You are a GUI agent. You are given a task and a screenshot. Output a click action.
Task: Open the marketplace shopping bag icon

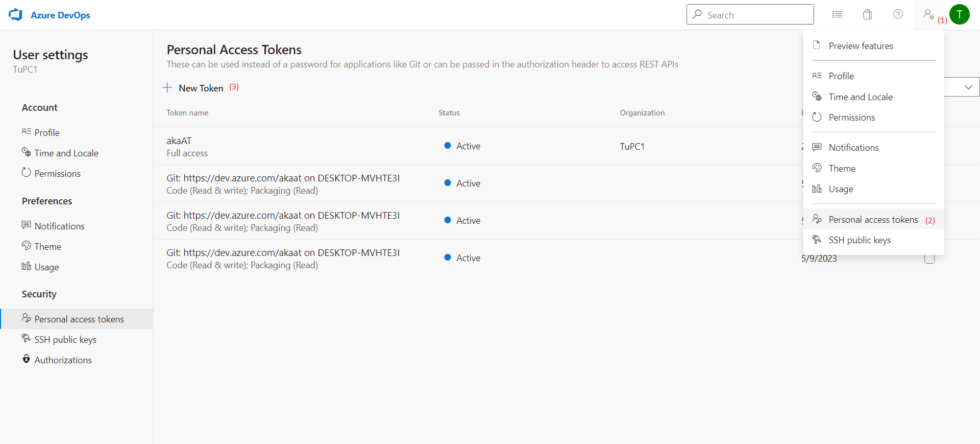pos(867,14)
